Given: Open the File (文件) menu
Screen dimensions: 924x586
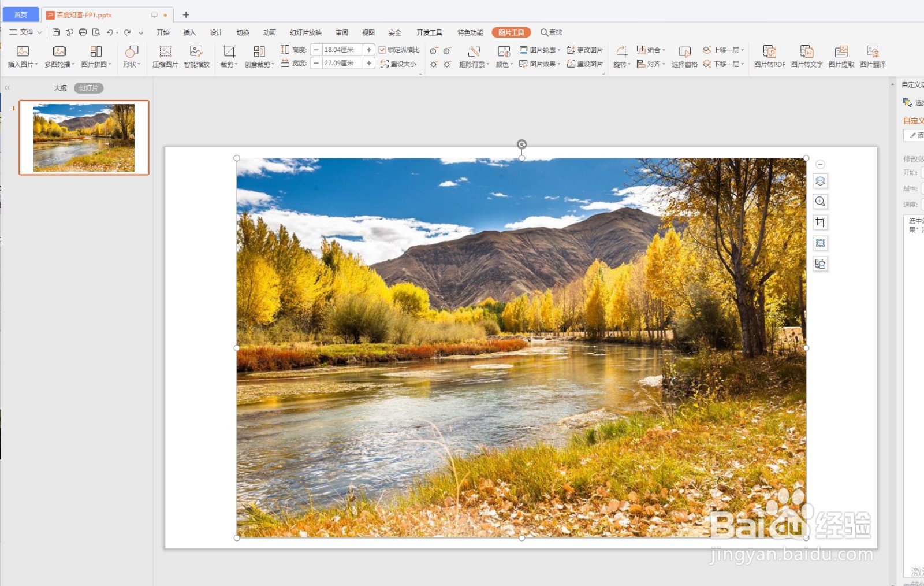Looking at the screenshot, I should (x=26, y=32).
